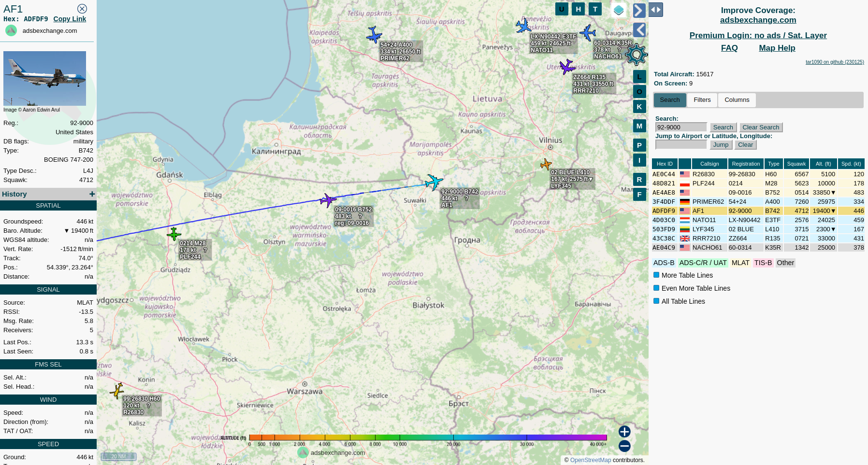Image resolution: width=868 pixels, height=465 pixels.
Task: Open the map settings gear icon
Action: [x=637, y=55]
